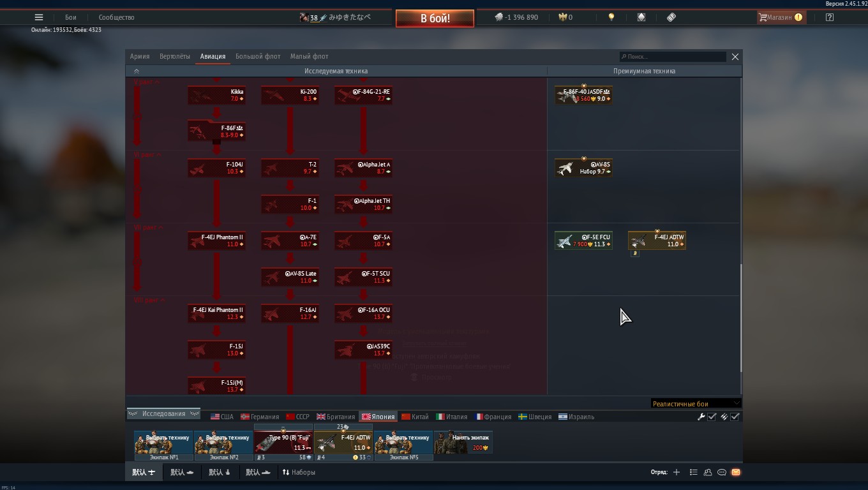
Task: Select France nation 'Франция' flag
Action: coord(493,417)
